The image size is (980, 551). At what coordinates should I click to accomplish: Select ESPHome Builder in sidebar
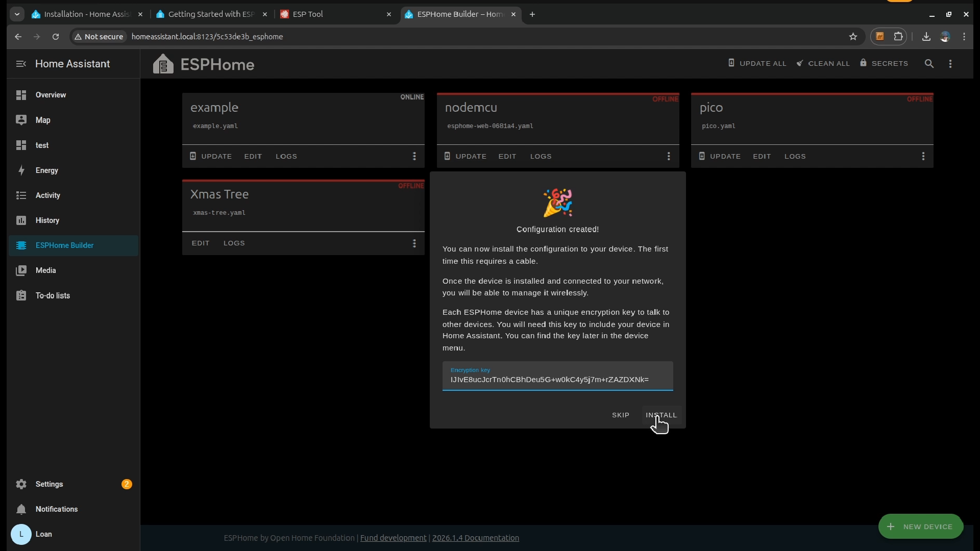(73, 245)
